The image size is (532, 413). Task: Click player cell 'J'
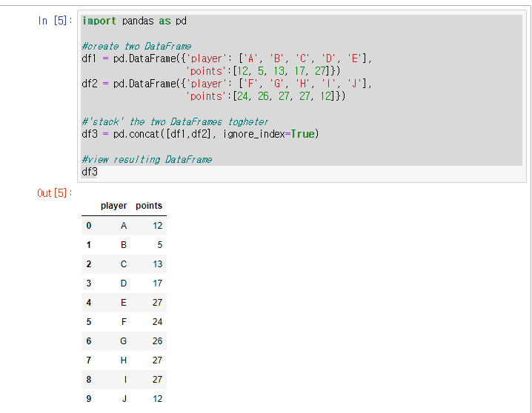124,399
